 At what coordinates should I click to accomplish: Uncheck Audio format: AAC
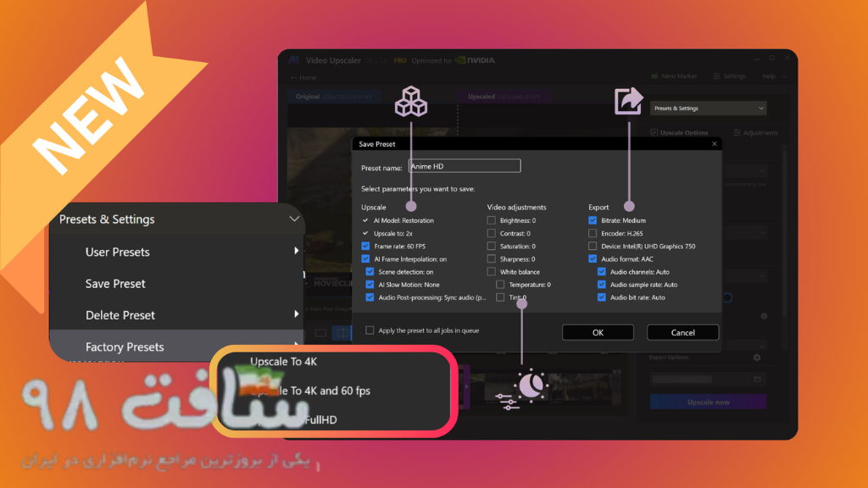[593, 259]
